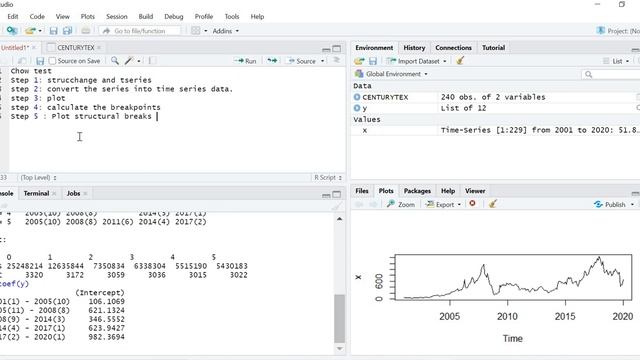This screenshot has width=640, height=360.
Task: Click the code tools magic wand icon
Action: (x=129, y=61)
